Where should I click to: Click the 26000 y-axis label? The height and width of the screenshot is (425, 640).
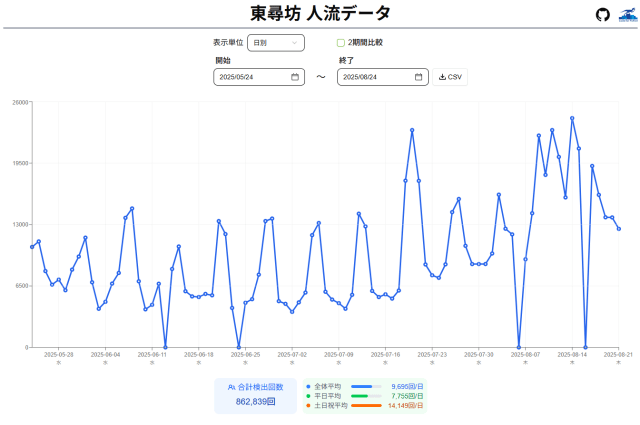click(20, 102)
